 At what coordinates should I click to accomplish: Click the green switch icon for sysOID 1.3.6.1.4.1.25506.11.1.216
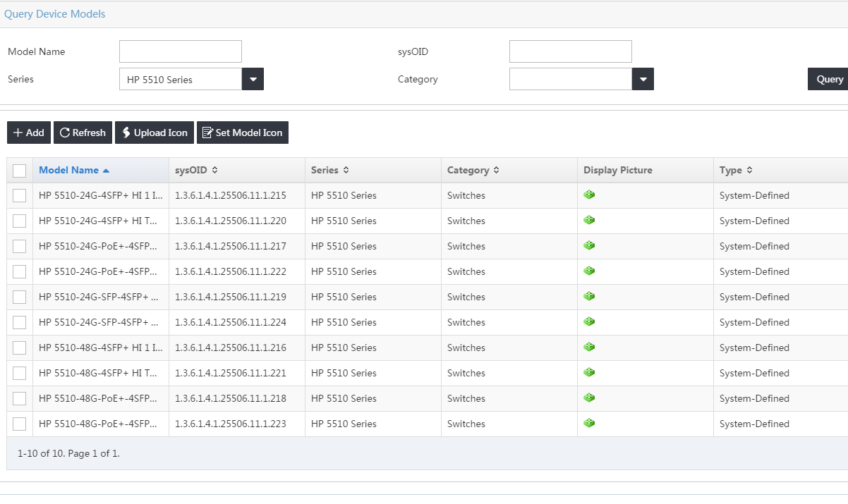589,348
